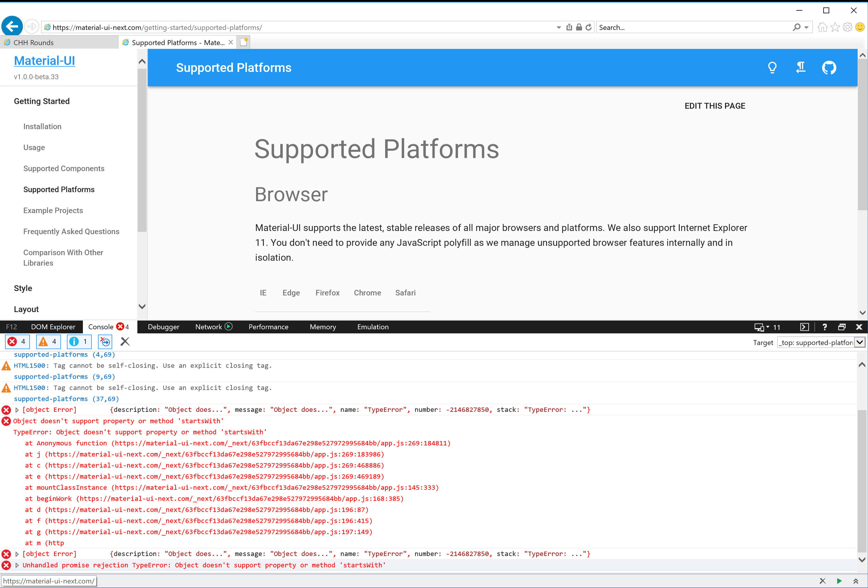Expand the second [object Error] entry
This screenshot has width=868, height=588.
point(17,554)
